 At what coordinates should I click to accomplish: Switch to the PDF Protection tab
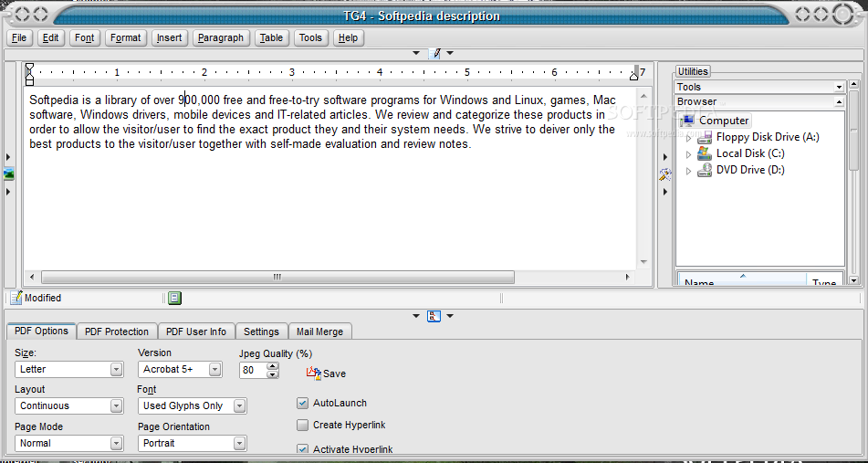[117, 331]
